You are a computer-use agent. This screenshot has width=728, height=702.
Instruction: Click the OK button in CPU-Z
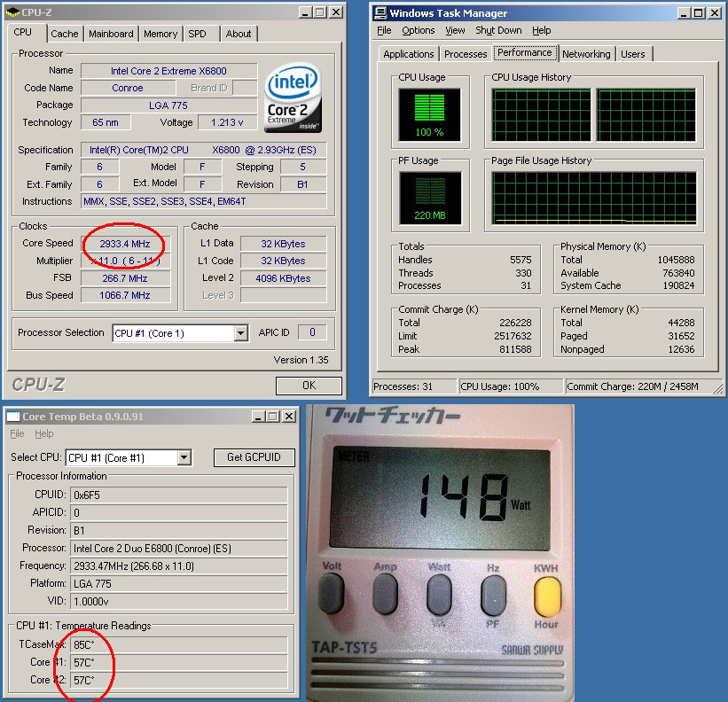(x=309, y=386)
